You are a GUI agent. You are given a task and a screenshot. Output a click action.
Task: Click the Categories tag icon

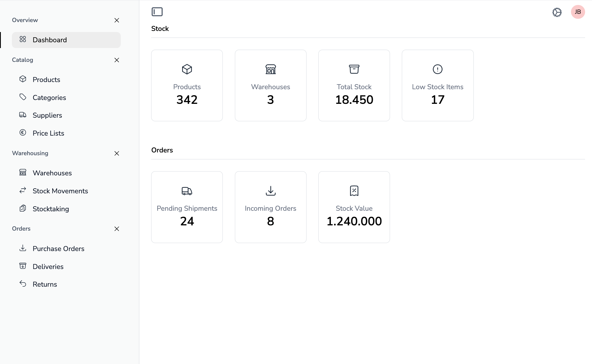tap(23, 97)
